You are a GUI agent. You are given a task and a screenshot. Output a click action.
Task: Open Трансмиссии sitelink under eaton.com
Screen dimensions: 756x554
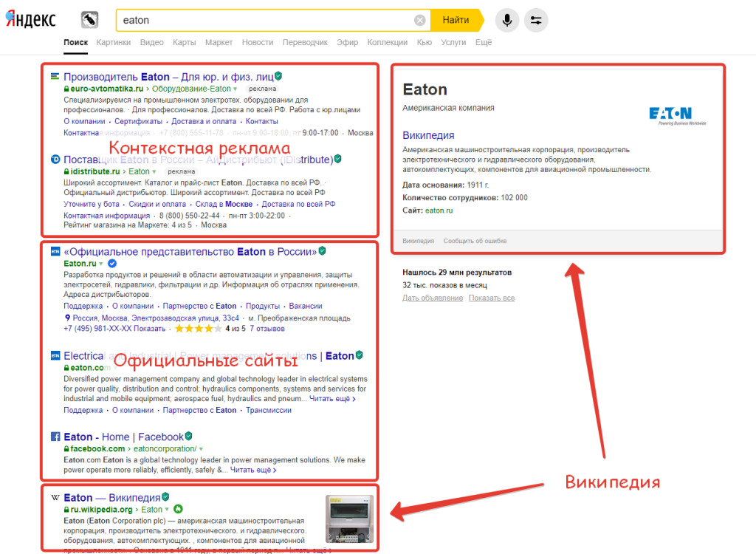point(269,410)
